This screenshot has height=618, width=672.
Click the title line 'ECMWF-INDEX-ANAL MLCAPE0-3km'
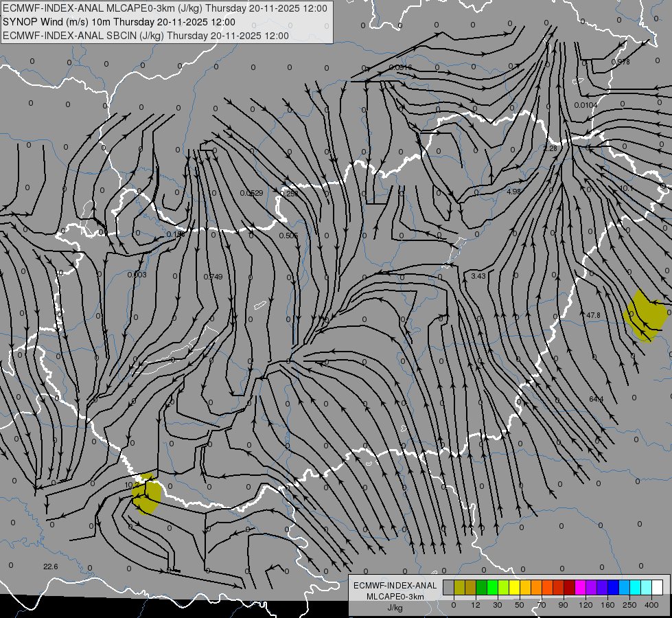(x=165, y=8)
